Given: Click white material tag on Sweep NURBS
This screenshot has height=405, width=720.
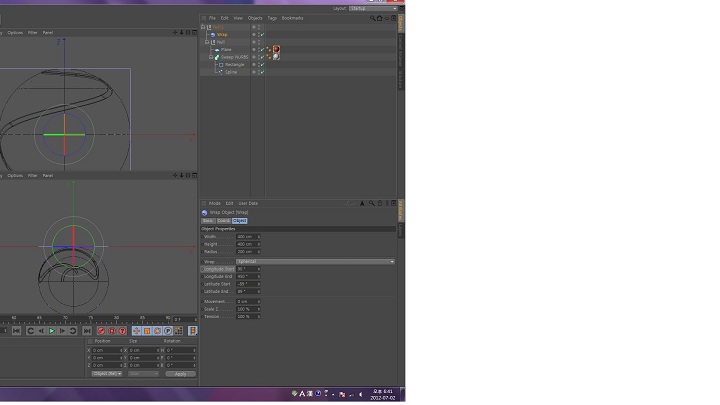Looking at the screenshot, I should pyautogui.click(x=276, y=57).
